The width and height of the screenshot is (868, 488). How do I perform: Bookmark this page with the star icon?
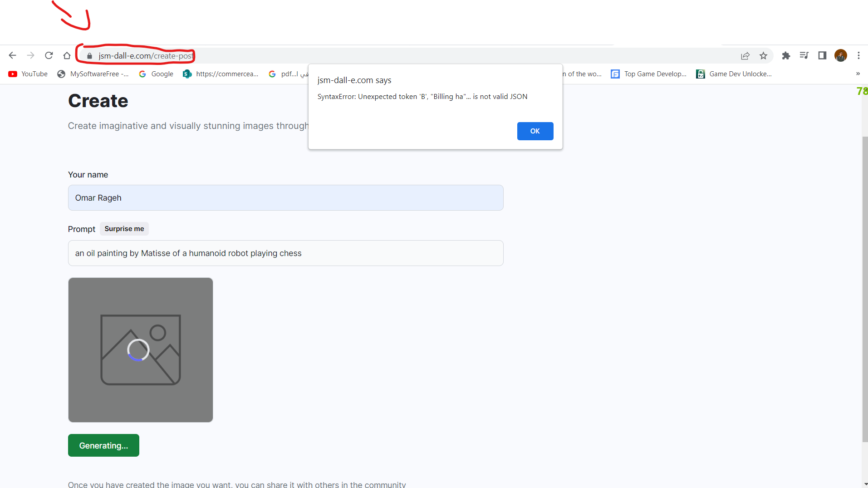[763, 56]
